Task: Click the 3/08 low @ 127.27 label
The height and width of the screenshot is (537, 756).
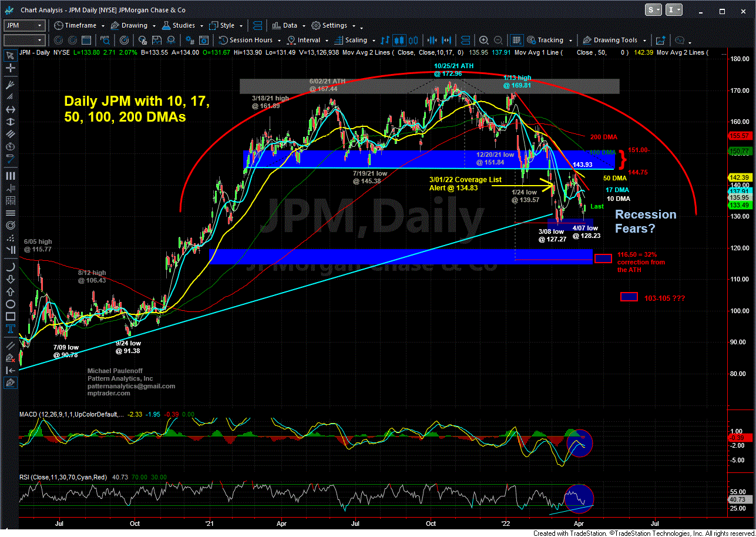Action: [552, 236]
